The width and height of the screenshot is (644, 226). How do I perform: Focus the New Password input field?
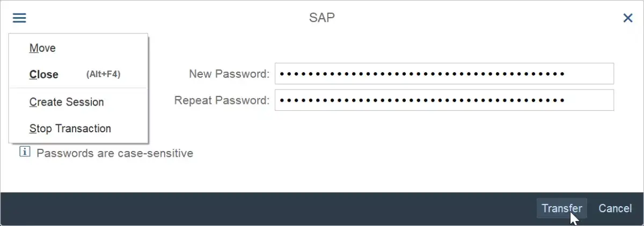tap(444, 73)
